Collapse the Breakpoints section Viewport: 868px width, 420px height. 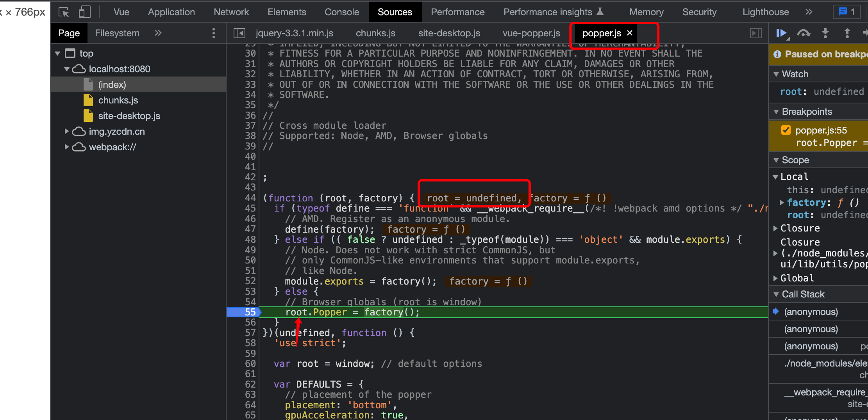click(776, 112)
